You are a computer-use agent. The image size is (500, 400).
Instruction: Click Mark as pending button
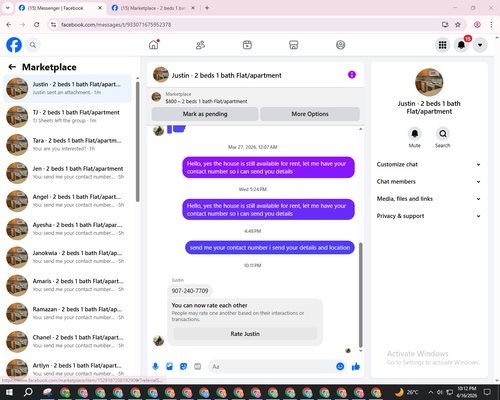pyautogui.click(x=205, y=114)
